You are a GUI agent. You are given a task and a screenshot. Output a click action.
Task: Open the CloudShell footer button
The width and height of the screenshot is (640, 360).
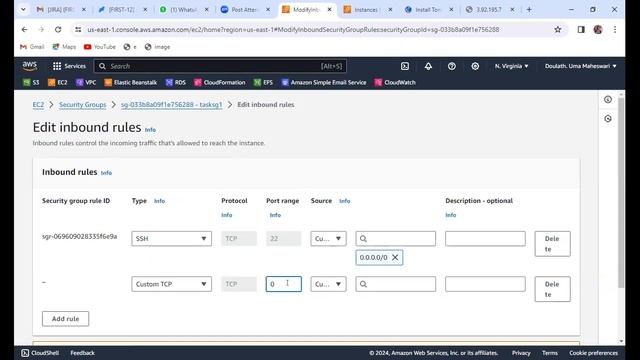click(40, 353)
